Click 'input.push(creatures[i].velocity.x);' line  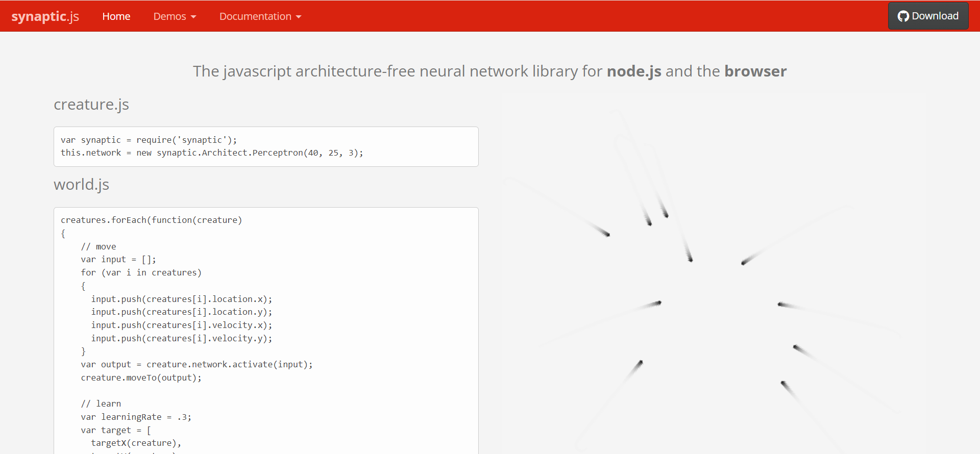(182, 325)
